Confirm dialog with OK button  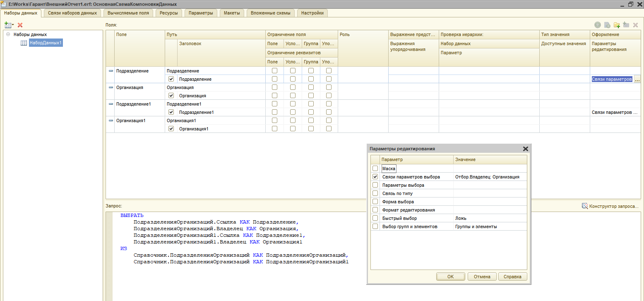coord(451,277)
